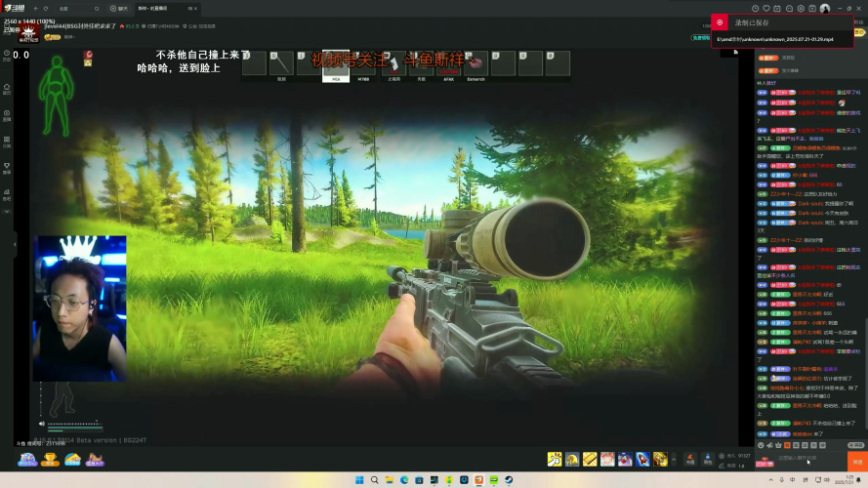868x488 pixels.
Task: Go back with the left arrow button
Action: (x=36, y=9)
